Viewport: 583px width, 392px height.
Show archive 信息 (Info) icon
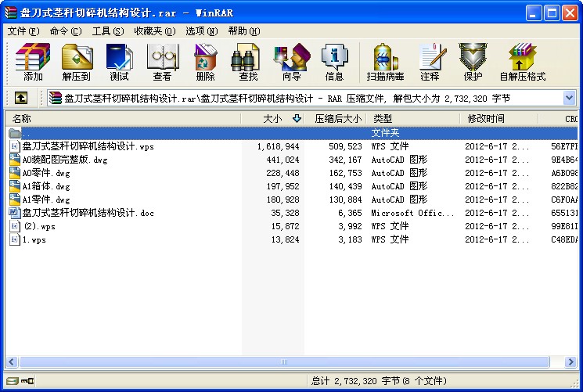334,62
